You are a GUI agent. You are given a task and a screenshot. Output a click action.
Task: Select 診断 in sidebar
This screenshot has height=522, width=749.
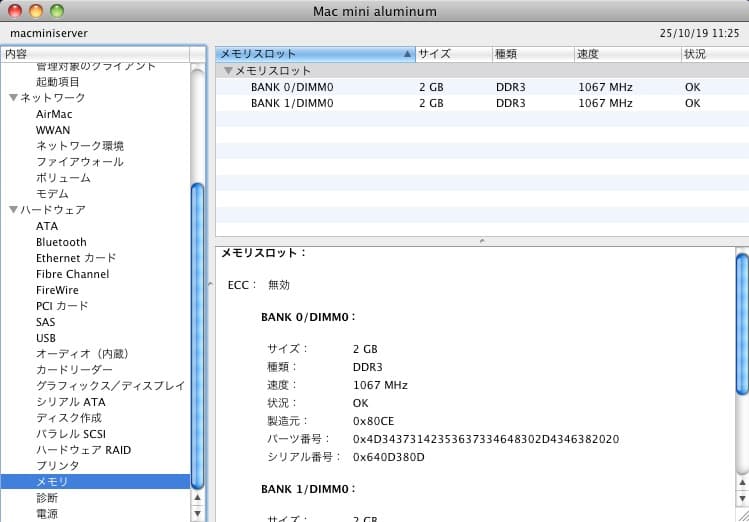[47, 498]
